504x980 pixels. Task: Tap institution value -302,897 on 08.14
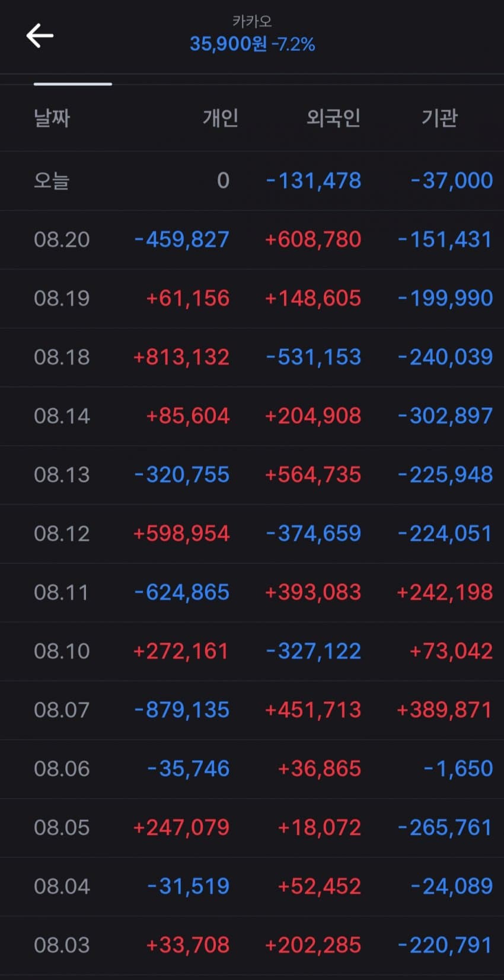coord(445,416)
